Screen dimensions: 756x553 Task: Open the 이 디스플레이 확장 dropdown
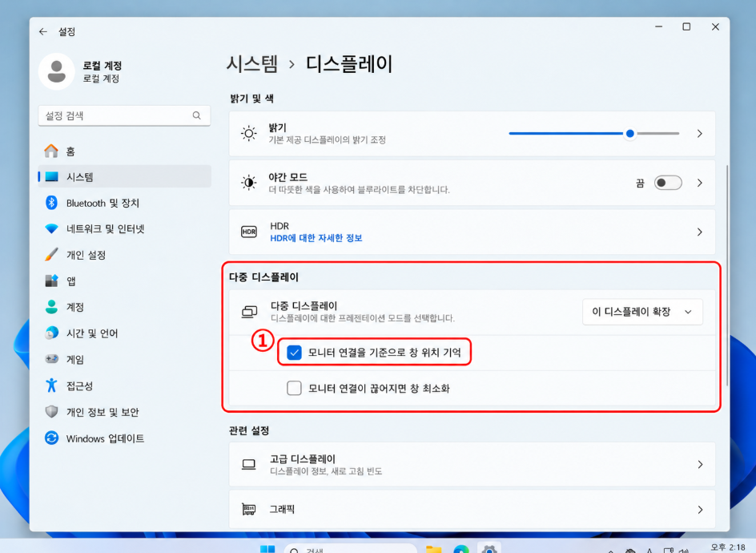[642, 312]
